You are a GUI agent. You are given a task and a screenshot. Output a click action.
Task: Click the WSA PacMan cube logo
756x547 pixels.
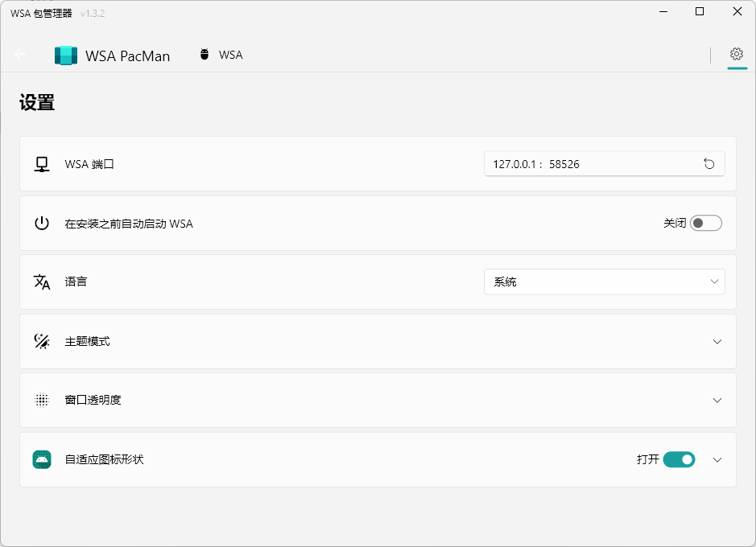coord(66,56)
